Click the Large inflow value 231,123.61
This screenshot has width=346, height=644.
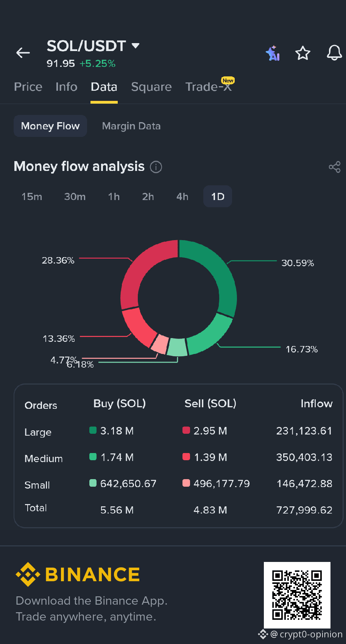[304, 431]
